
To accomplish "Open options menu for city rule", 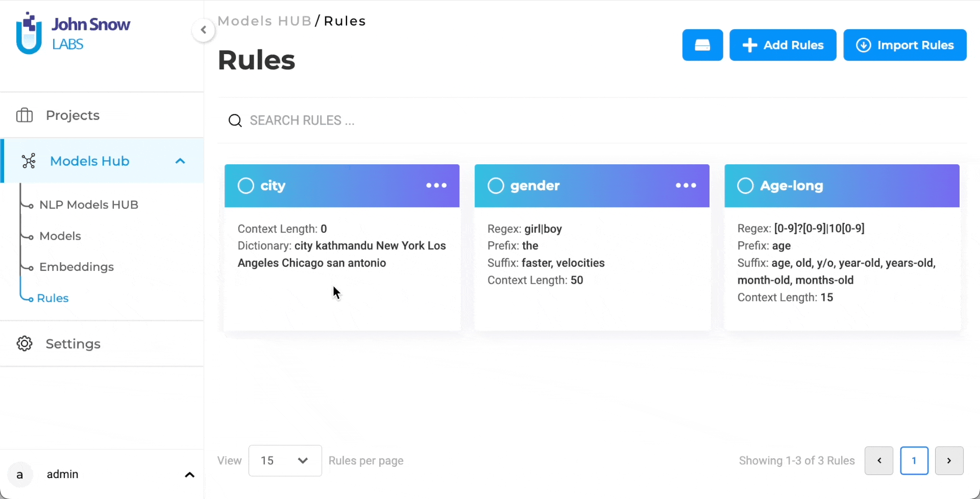I will (x=436, y=185).
